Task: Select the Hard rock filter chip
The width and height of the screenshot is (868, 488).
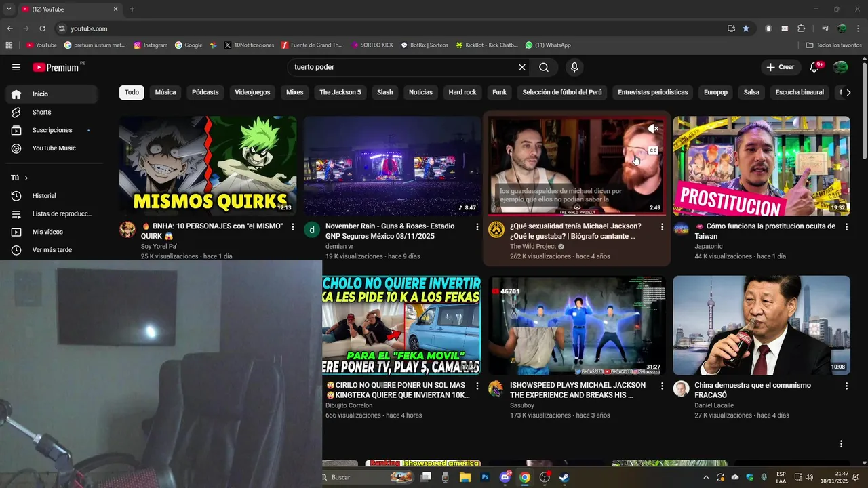Action: coord(462,92)
